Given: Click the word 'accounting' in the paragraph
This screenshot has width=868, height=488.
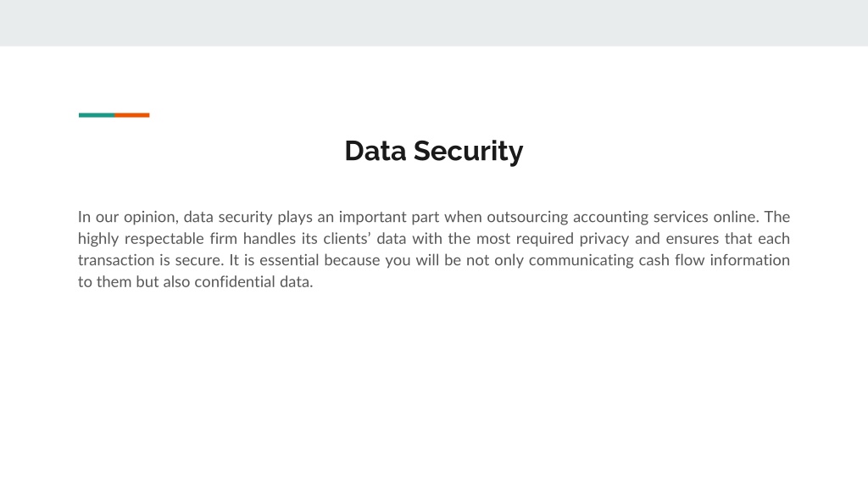Looking at the screenshot, I should click(610, 217).
